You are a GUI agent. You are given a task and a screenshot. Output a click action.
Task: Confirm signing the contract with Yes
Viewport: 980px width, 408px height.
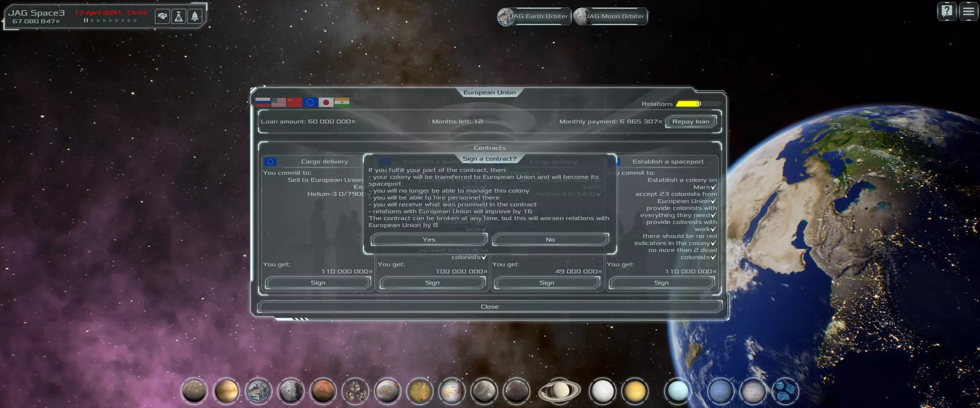click(429, 240)
